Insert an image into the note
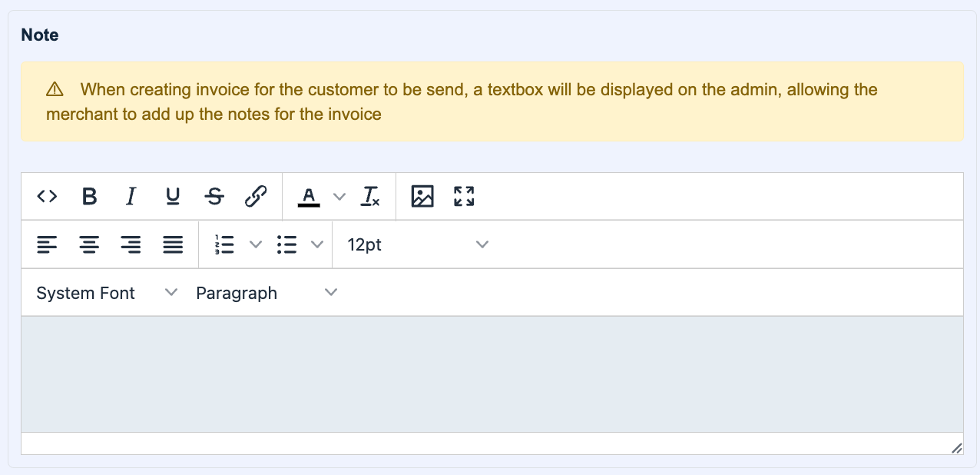Screen dimensions: 980x475 422,197
